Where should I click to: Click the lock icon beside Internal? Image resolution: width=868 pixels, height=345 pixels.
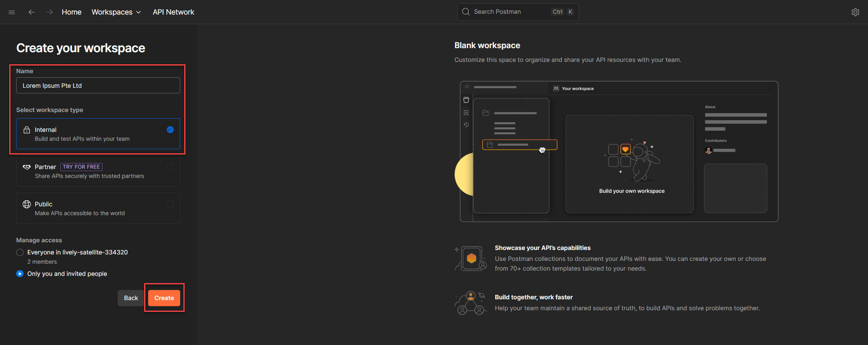pyautogui.click(x=27, y=130)
